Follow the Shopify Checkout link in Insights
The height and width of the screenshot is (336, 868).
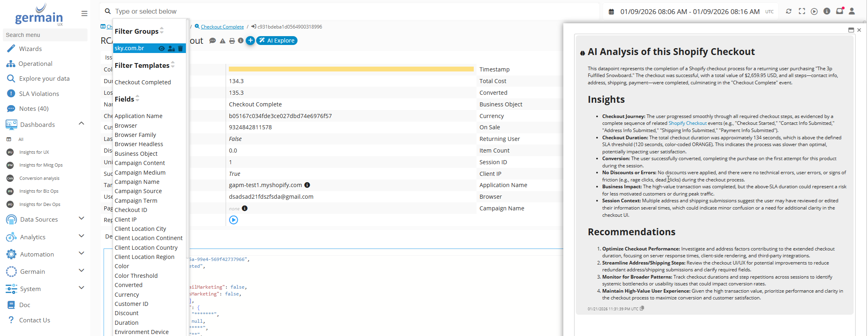point(687,123)
